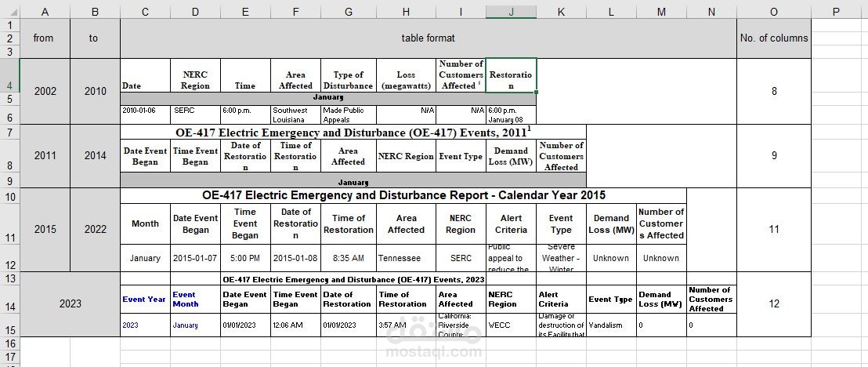Select the cell containing 2010
This screenshot has height=367, width=868.
pyautogui.click(x=95, y=92)
